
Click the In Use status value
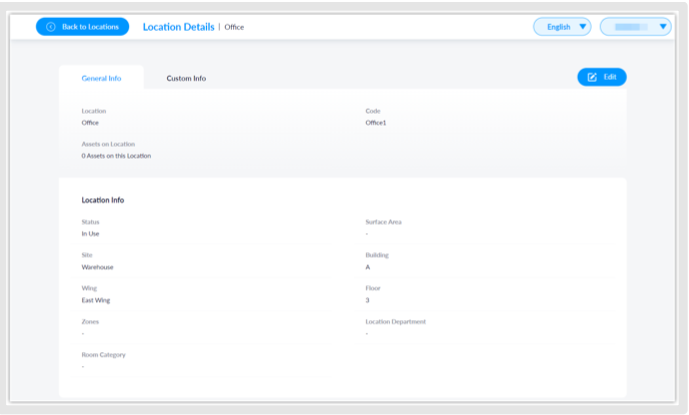[x=90, y=234]
